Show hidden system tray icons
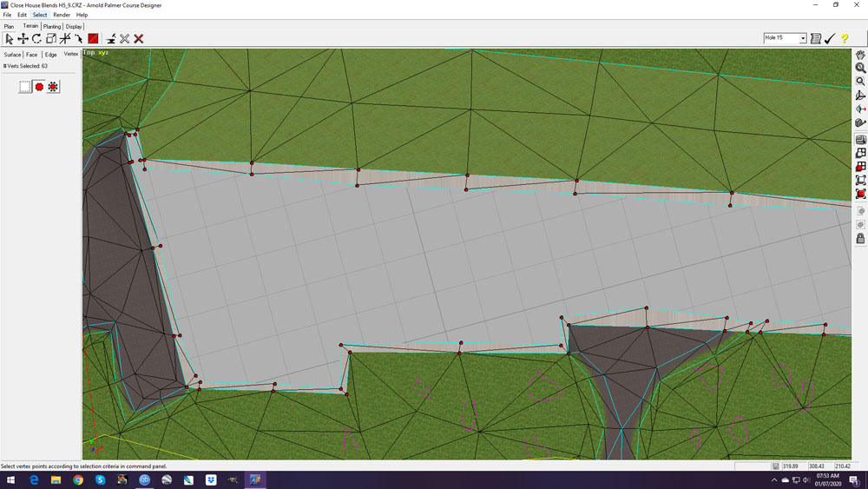 (x=774, y=480)
